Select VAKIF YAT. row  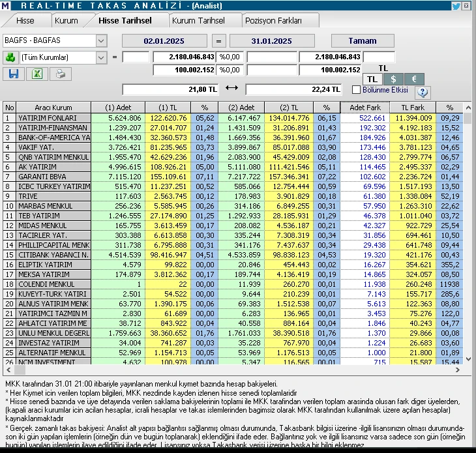coord(233,147)
